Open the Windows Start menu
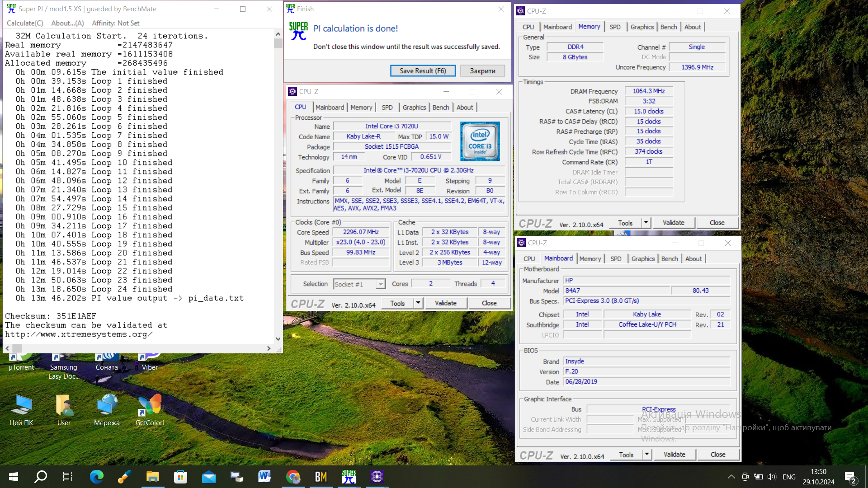The image size is (868, 488). pos(14,477)
